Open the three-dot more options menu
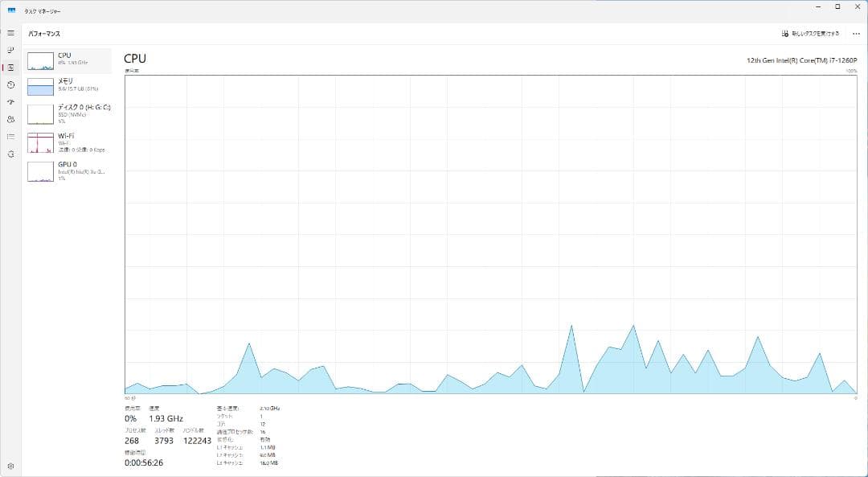Image resolution: width=868 pixels, height=477 pixels. (x=855, y=34)
